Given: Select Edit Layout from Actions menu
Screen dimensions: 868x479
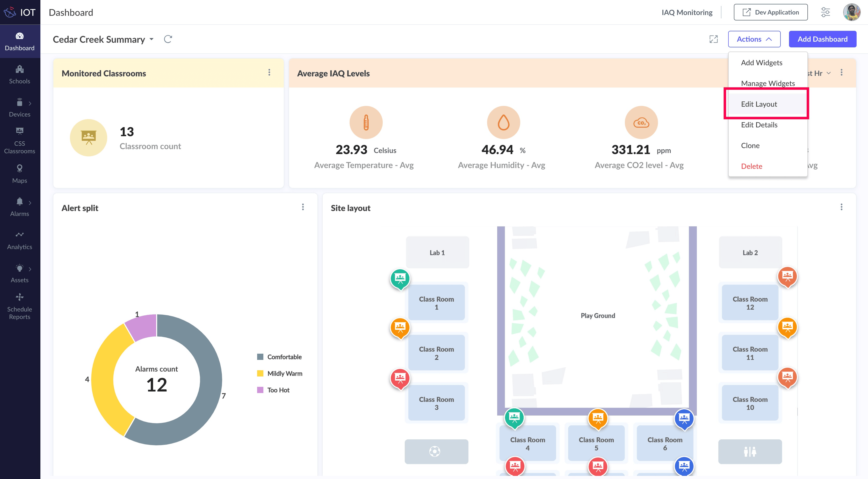Looking at the screenshot, I should (x=759, y=104).
